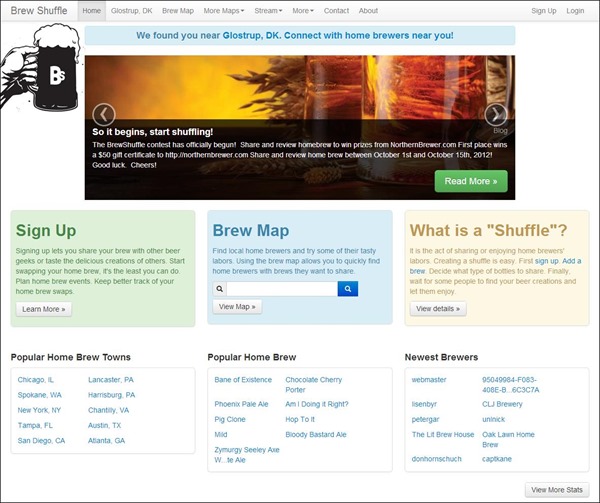Open the Chicago, IL town link
Viewport: 600px width, 503px height.
tap(36, 380)
